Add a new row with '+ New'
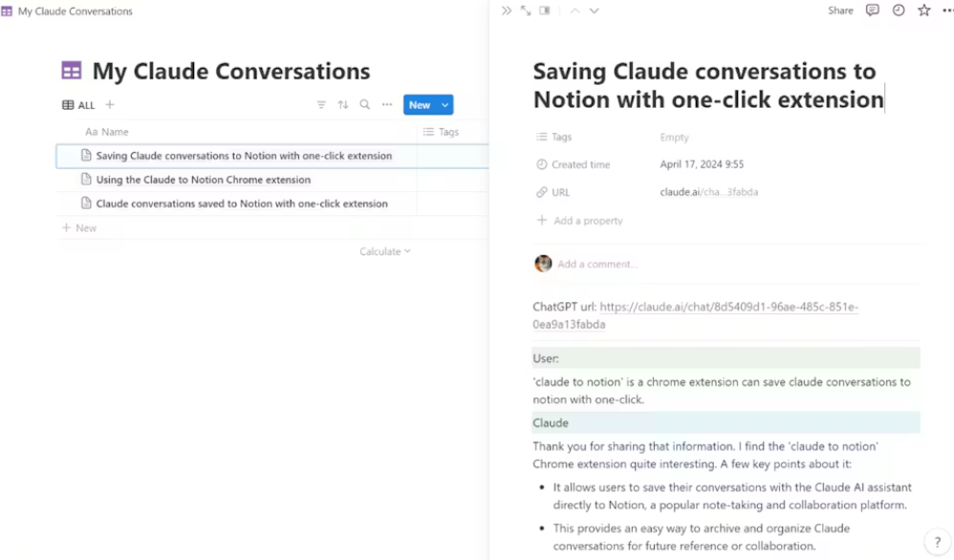 (x=79, y=228)
